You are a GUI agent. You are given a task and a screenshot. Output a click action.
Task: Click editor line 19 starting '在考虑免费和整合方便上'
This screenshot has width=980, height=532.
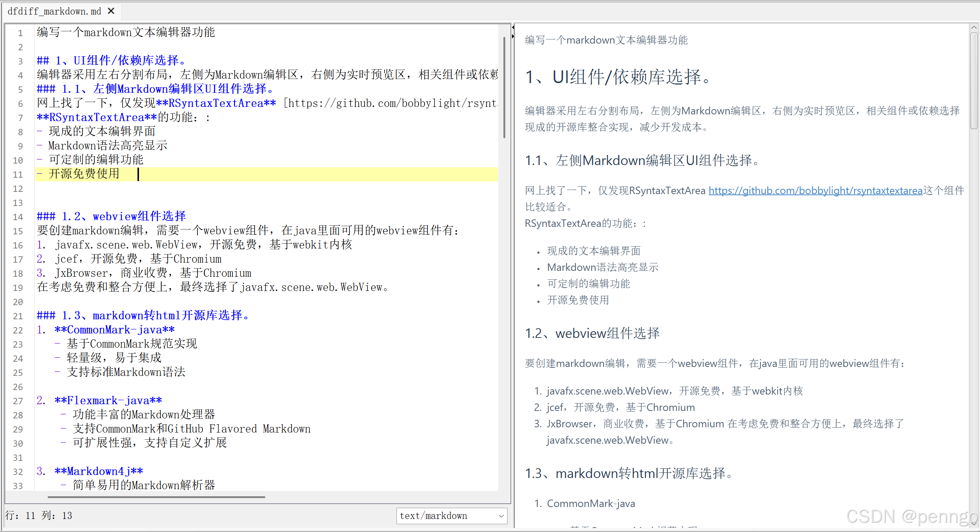pos(212,287)
